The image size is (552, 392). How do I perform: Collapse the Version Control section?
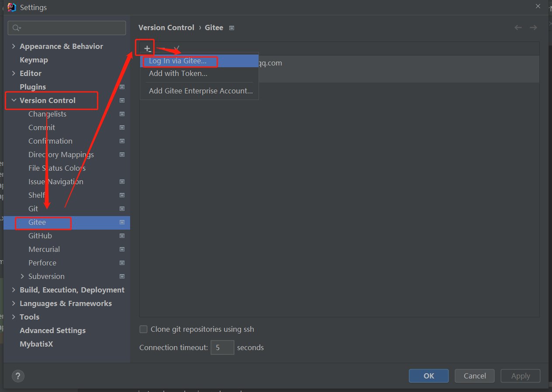point(14,100)
